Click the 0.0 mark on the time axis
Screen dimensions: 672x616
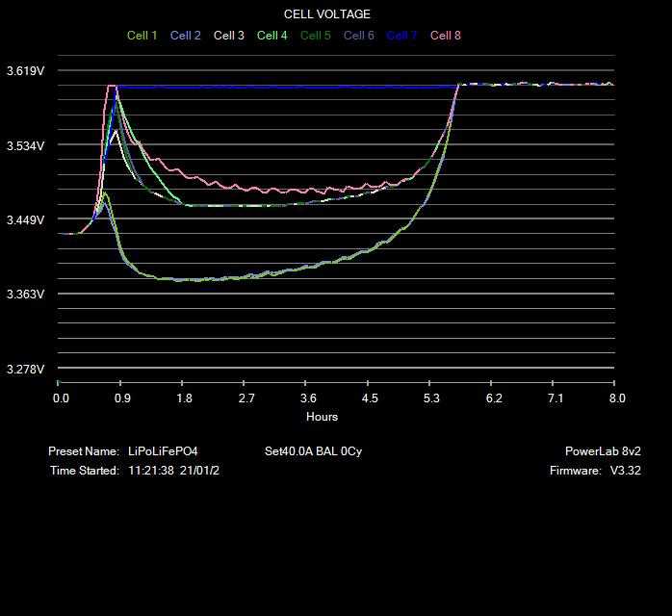click(x=62, y=398)
